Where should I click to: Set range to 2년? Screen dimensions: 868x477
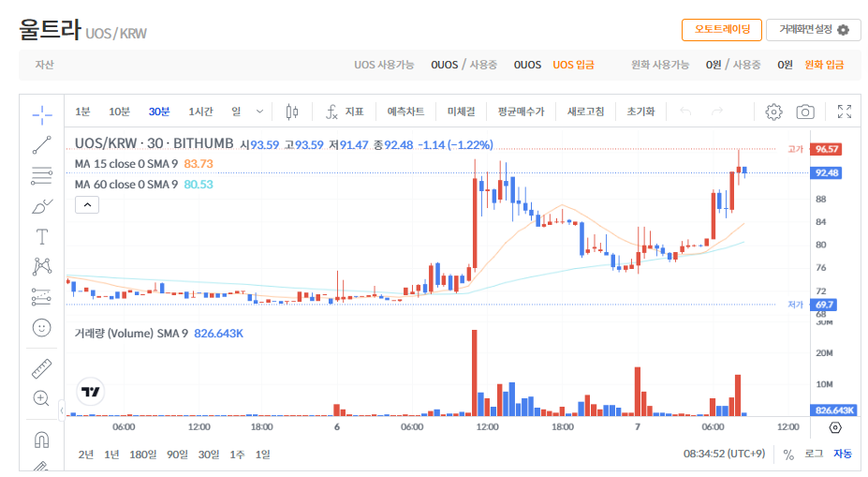[x=86, y=455]
